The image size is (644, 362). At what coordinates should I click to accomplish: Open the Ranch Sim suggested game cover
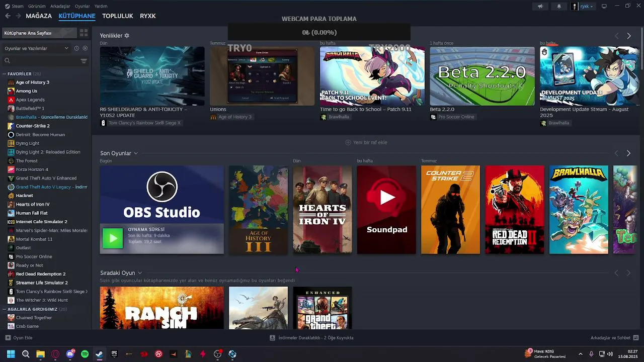(x=162, y=308)
